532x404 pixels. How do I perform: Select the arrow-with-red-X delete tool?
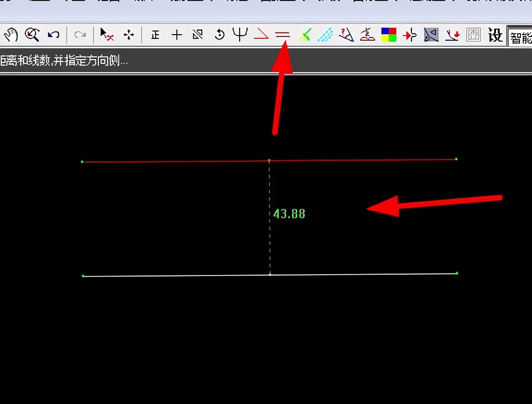[x=107, y=35]
